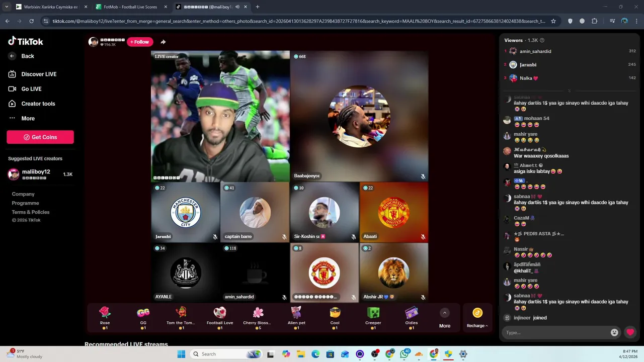Switch to the Warbixin browser tab
The height and width of the screenshot is (362, 644).
click(x=50, y=7)
